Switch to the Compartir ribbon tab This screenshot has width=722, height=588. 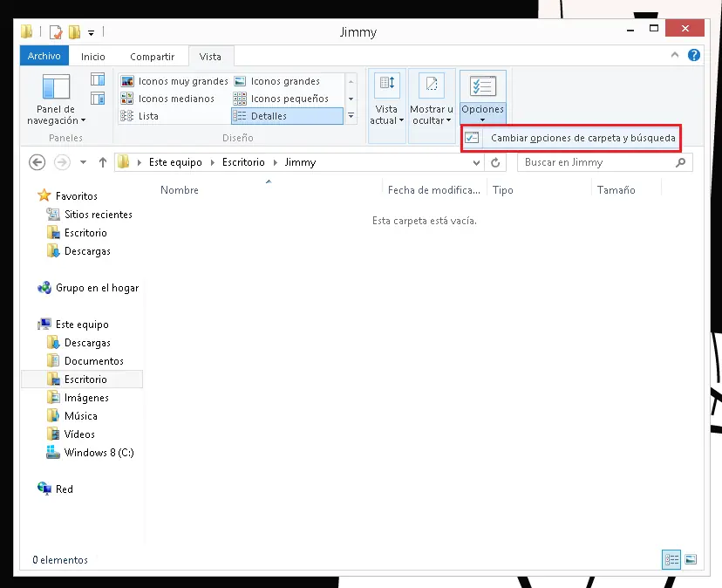click(x=152, y=56)
